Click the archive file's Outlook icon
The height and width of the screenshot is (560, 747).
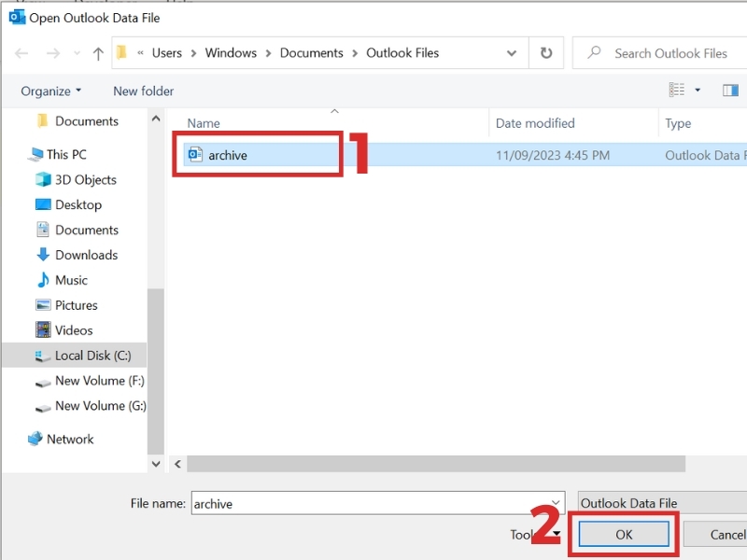195,155
